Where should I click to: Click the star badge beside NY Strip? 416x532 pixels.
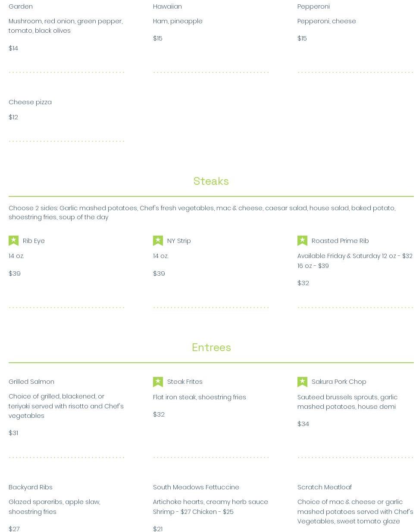(158, 240)
